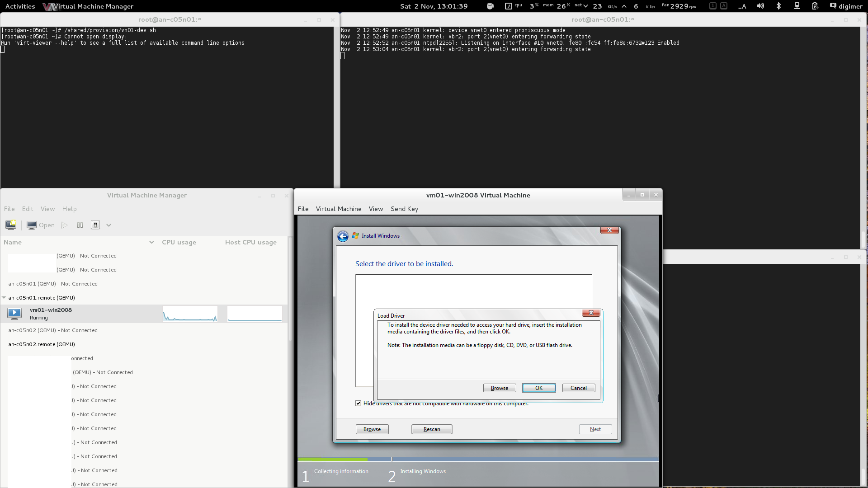Viewport: 868px width, 488px height.
Task: Close the left root@an-c05n01 terminal window
Action: (x=333, y=20)
